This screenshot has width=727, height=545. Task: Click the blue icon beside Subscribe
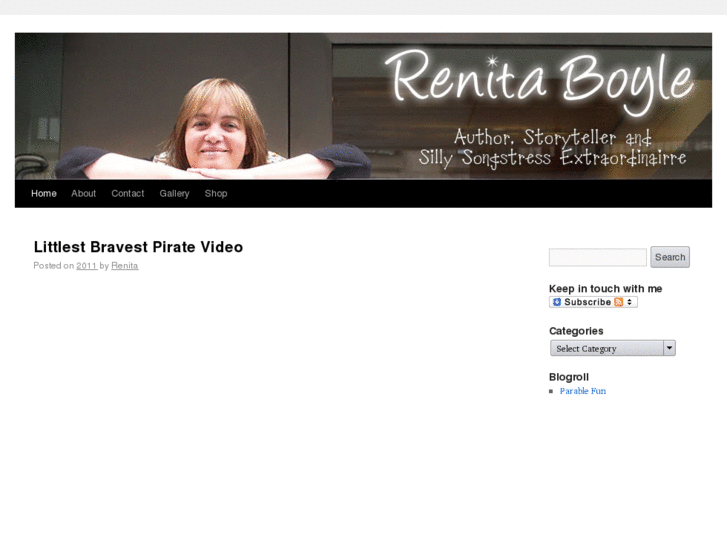(557, 302)
